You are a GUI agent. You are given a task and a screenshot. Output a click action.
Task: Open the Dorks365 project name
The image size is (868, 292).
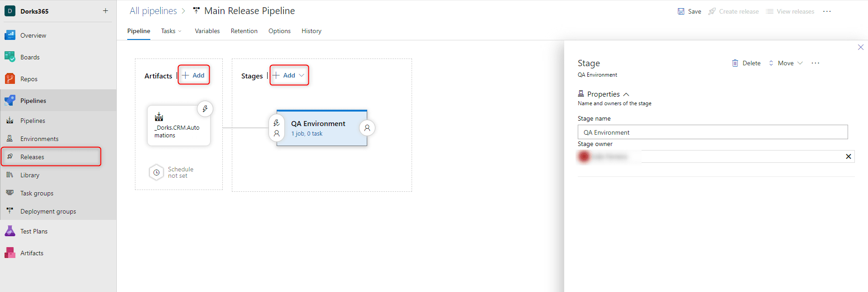pyautogui.click(x=34, y=11)
